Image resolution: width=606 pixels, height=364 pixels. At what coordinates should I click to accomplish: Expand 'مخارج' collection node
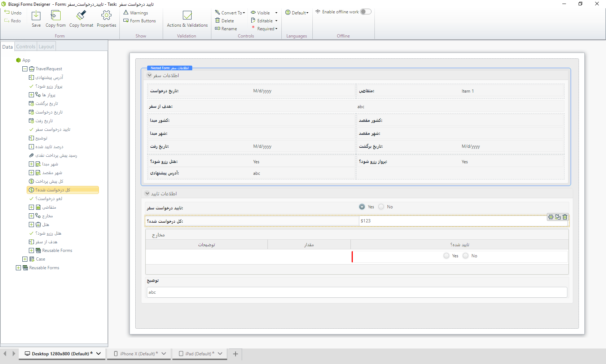tap(31, 216)
